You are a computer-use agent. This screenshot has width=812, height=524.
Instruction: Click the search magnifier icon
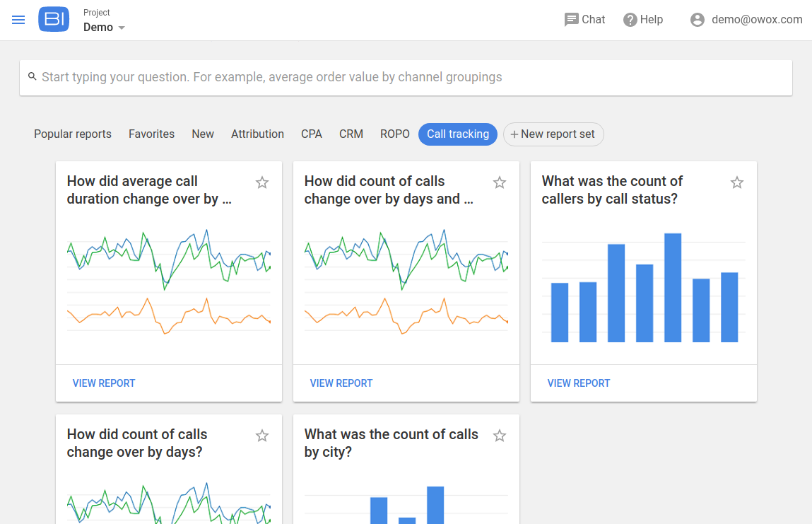click(32, 76)
